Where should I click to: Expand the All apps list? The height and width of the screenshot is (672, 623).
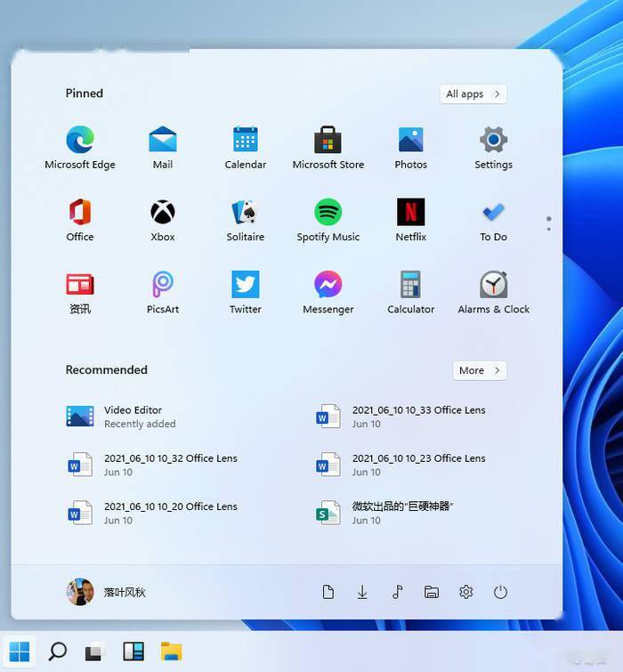point(473,93)
